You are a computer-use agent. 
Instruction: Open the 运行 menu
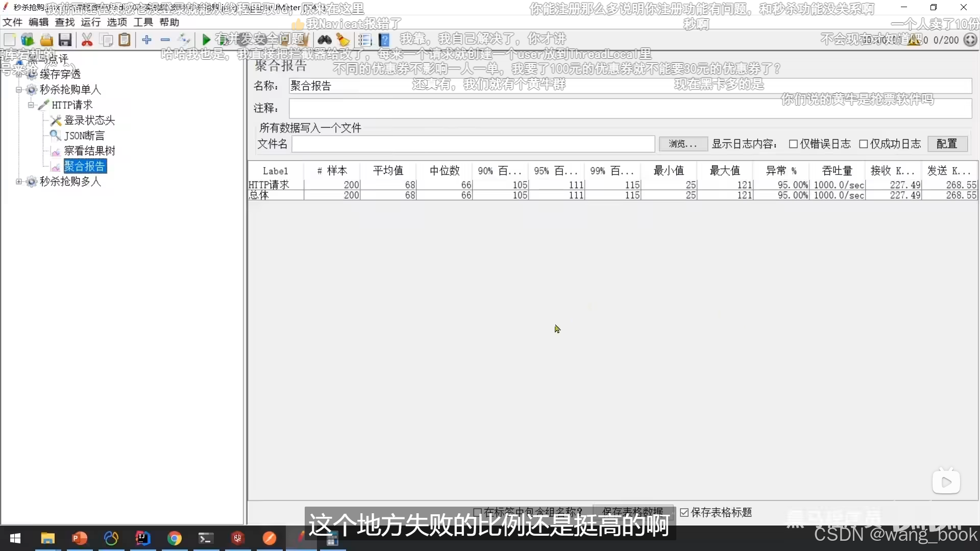tap(91, 22)
